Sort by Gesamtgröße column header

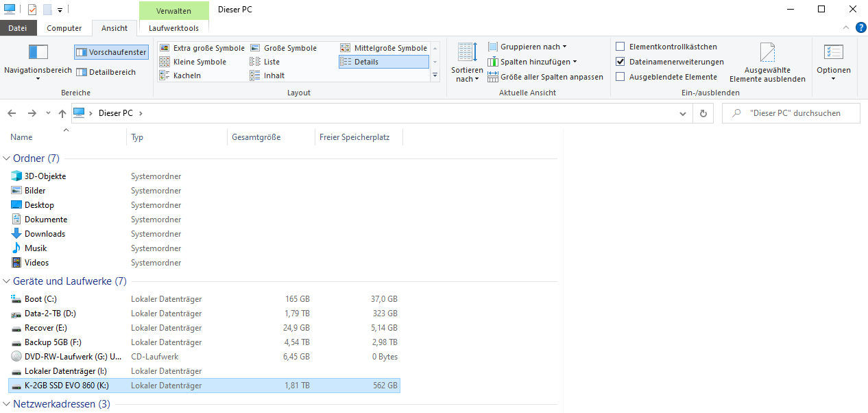[x=256, y=137]
